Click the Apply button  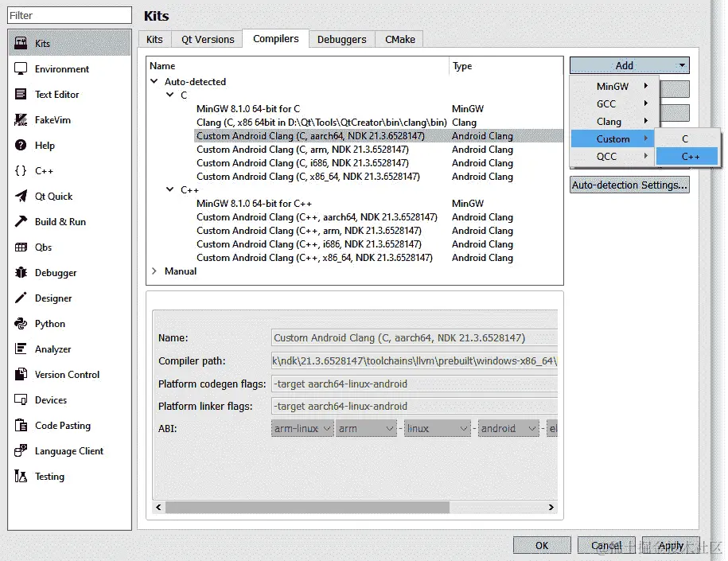(671, 545)
